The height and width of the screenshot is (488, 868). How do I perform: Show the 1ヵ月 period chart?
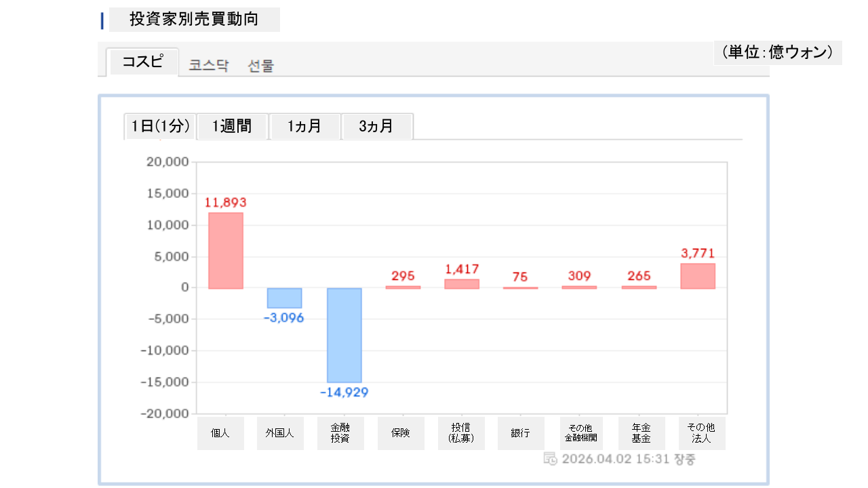click(x=304, y=126)
